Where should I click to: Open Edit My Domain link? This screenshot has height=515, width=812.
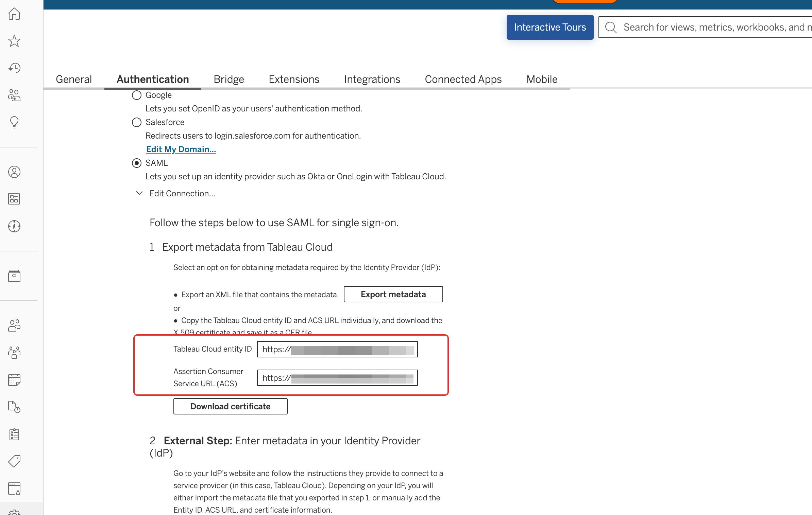[181, 149]
